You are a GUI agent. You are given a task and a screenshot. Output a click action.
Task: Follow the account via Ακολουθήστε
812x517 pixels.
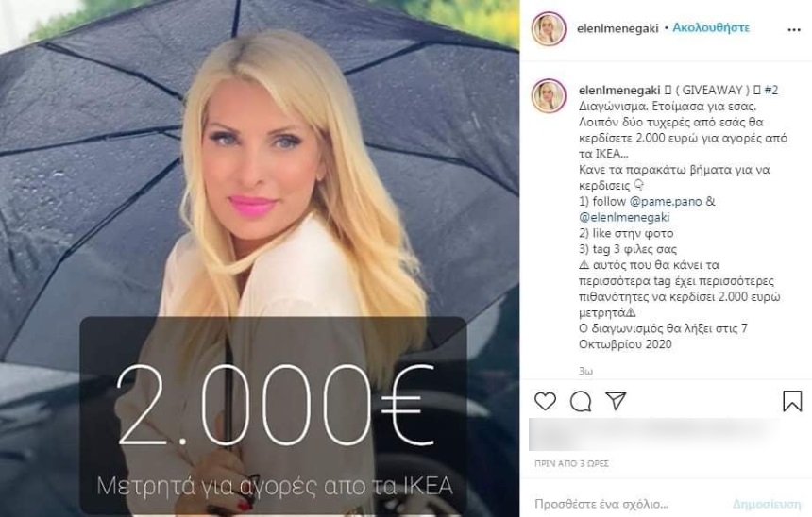pos(710,28)
